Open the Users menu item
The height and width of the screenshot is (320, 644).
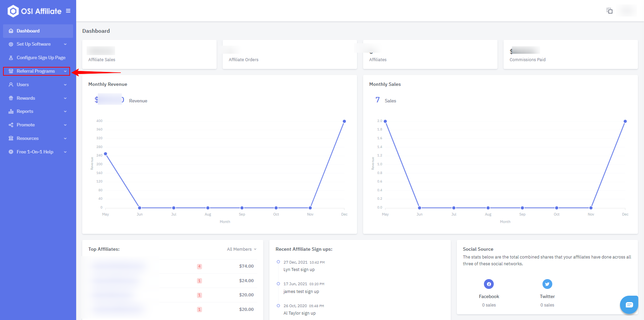tap(38, 85)
